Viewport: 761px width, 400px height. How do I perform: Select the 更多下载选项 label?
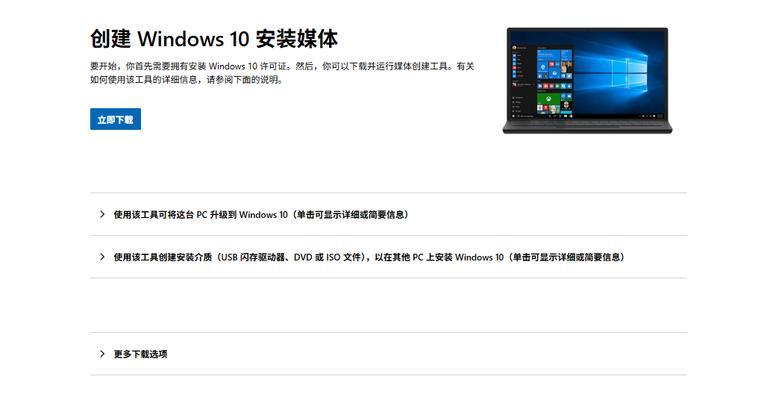click(140, 354)
